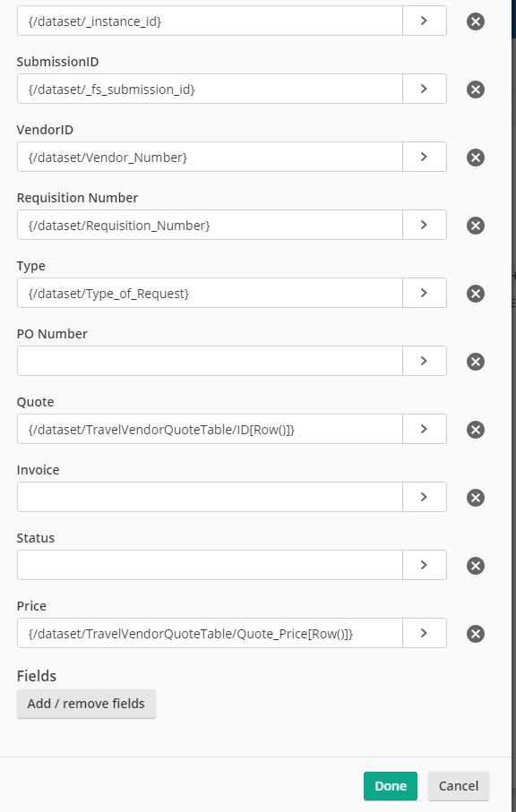
Task: Remove the Status field mapping
Action: [475, 566]
